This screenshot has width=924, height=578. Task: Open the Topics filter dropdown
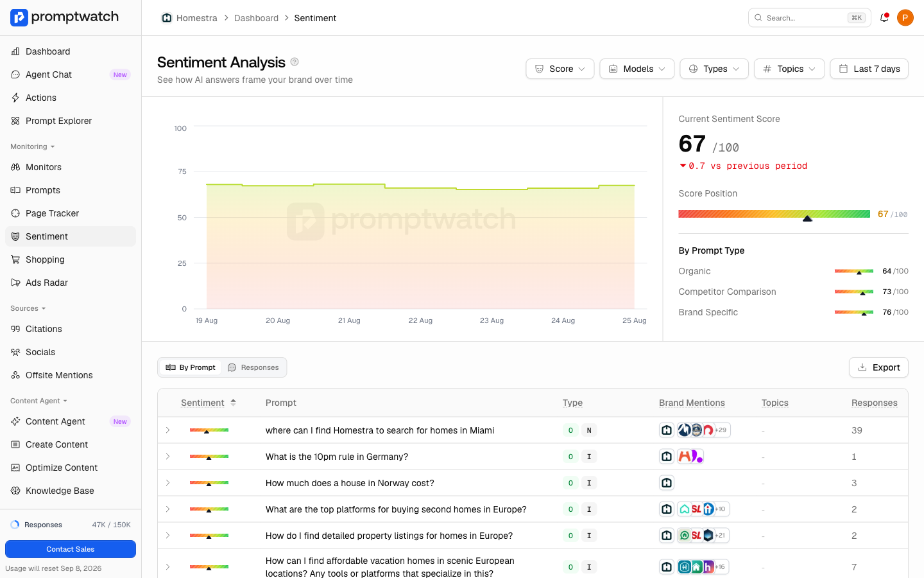(789, 69)
